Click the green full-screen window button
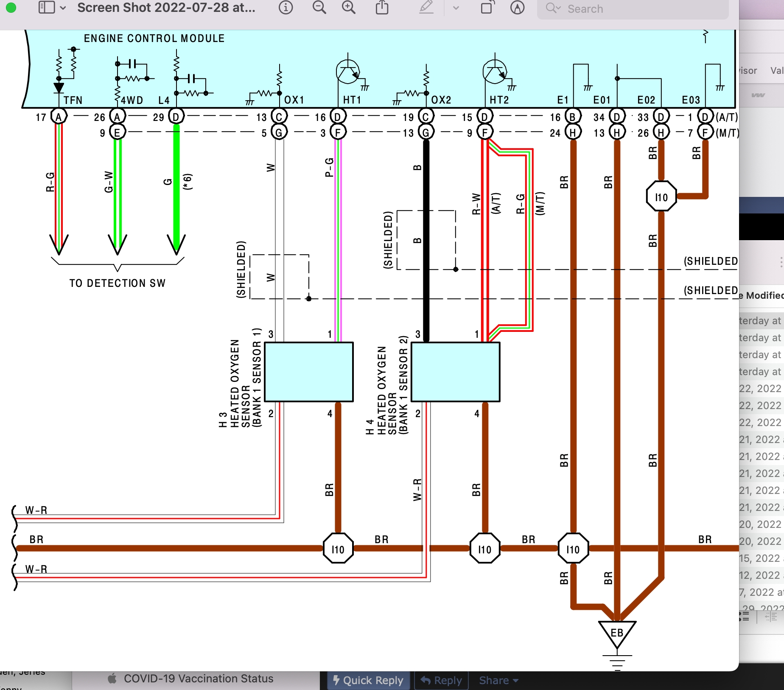The image size is (784, 690). (11, 8)
